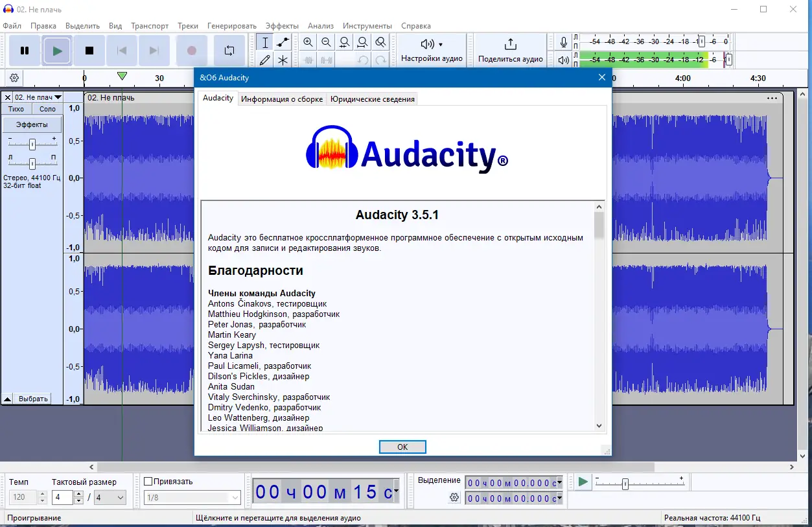
Task: Adjust the track pan slider
Action: click(32, 163)
